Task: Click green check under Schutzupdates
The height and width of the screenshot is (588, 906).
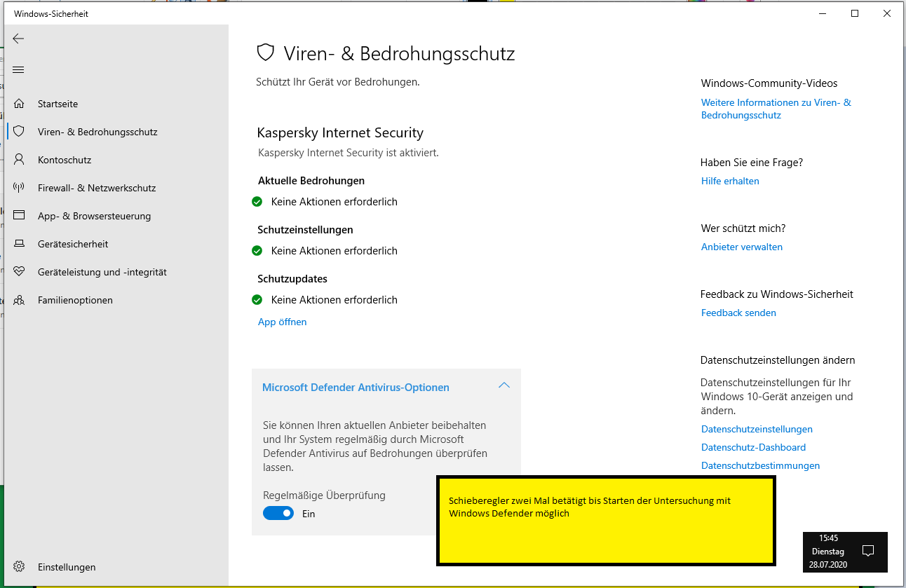Action: click(257, 300)
